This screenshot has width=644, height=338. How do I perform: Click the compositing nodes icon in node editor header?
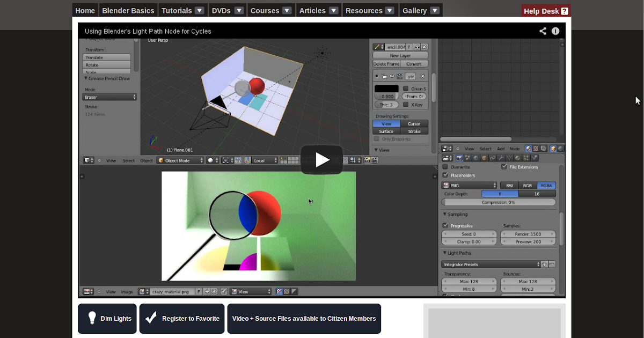543,149
